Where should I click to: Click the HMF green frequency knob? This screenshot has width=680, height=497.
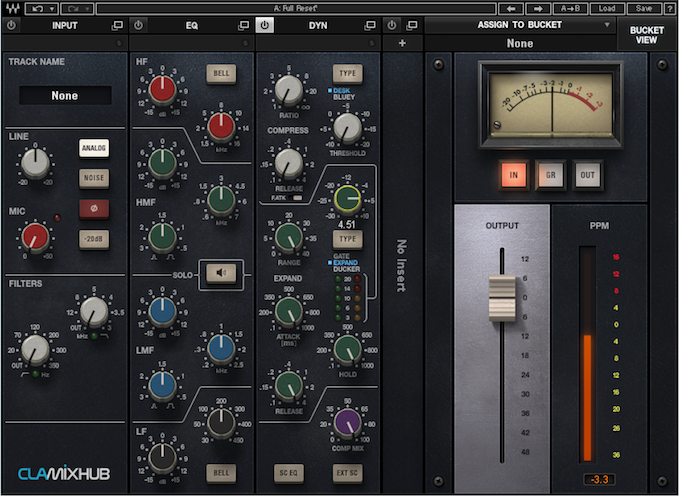pos(221,200)
